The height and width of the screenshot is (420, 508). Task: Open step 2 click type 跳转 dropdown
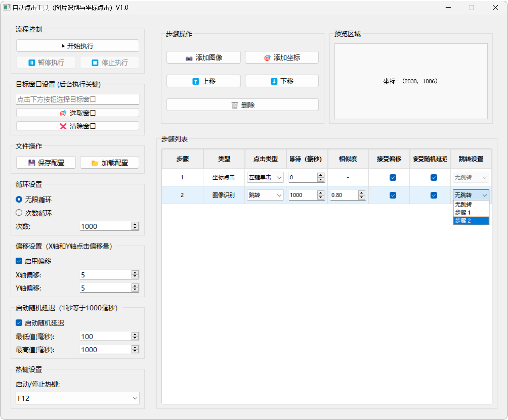(x=265, y=195)
